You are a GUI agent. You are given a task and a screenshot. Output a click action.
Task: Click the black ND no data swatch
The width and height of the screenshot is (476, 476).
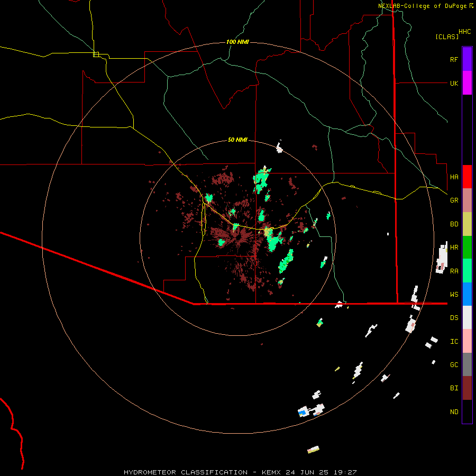pyautogui.click(x=467, y=411)
